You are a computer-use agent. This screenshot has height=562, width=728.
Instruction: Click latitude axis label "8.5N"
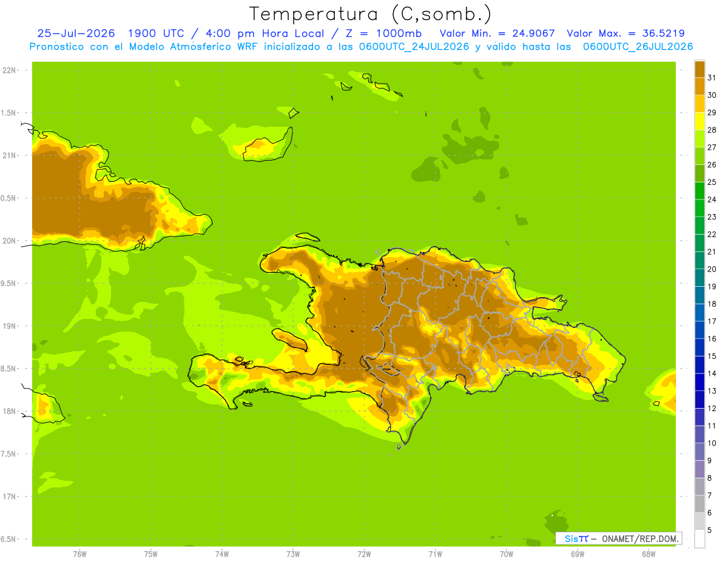tap(9, 369)
